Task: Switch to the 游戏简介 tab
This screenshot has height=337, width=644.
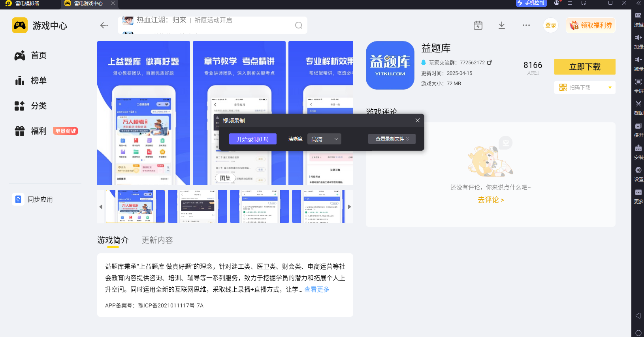Action: pos(113,240)
